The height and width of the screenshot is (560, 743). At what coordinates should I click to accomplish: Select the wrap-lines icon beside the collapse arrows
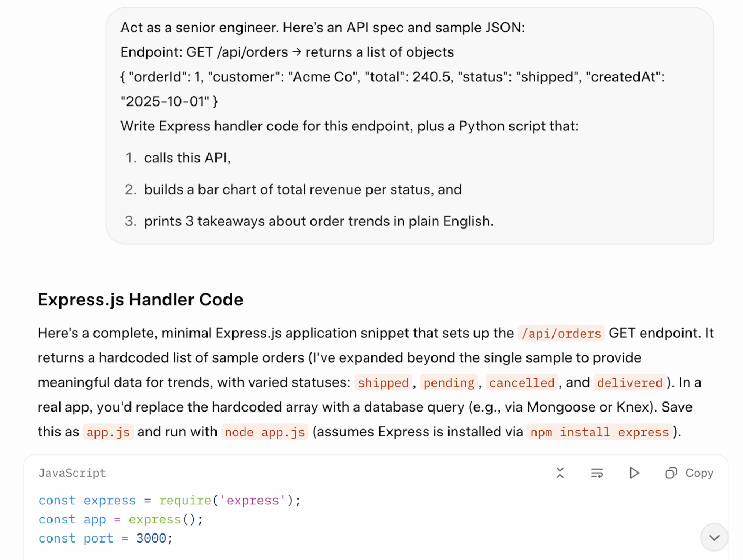pyautogui.click(x=597, y=473)
